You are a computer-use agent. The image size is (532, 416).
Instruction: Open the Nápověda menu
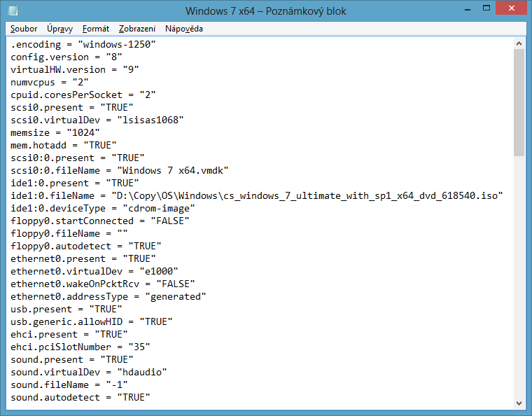pyautogui.click(x=184, y=29)
